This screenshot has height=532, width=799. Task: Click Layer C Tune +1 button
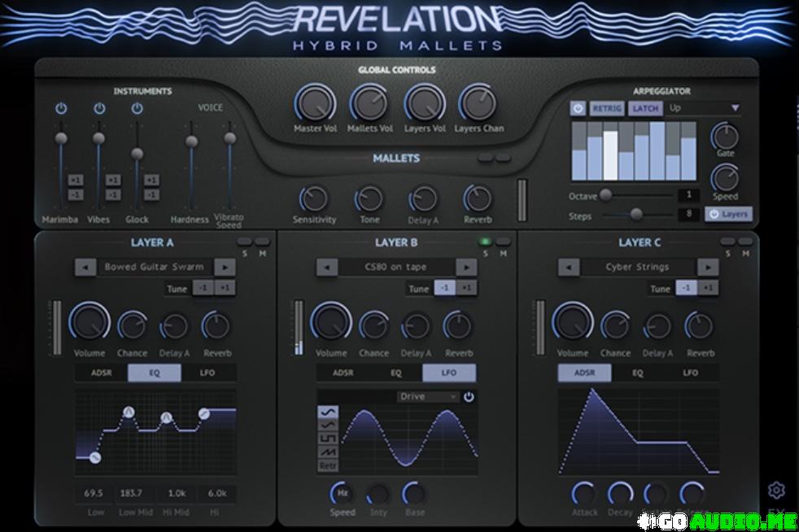(x=708, y=288)
